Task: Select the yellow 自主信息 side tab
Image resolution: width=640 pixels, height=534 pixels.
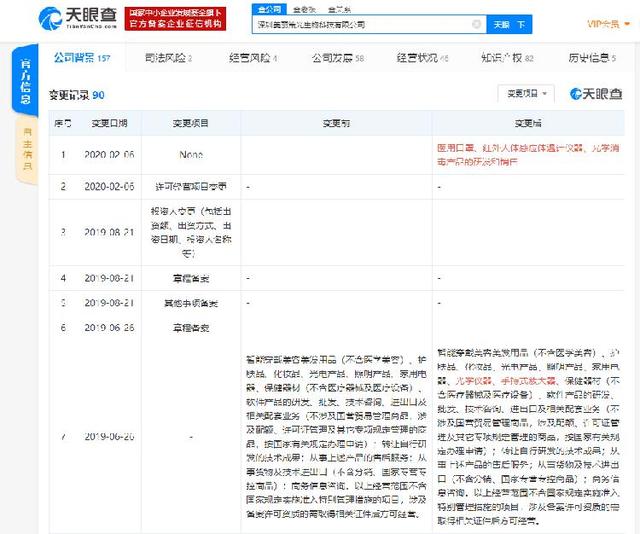Action: [x=27, y=149]
